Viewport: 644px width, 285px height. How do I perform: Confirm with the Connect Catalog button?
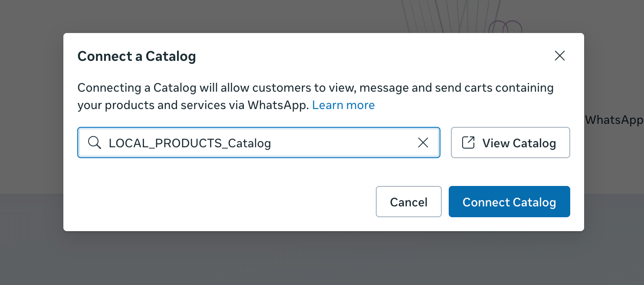[509, 202]
